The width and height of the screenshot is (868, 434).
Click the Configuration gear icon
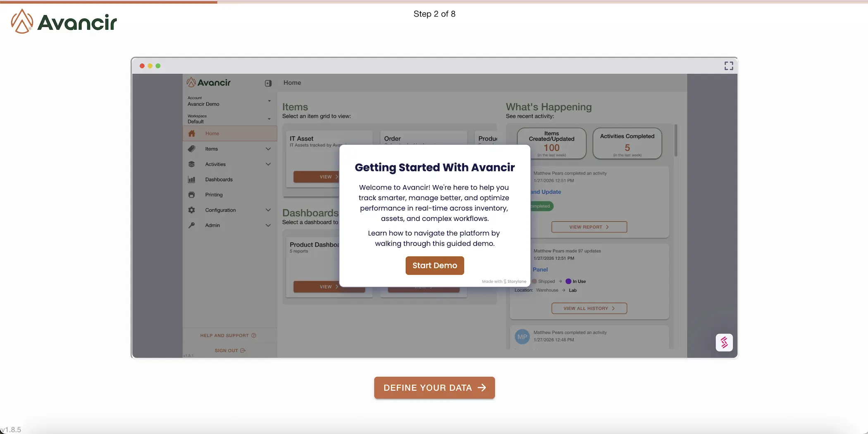[192, 210]
